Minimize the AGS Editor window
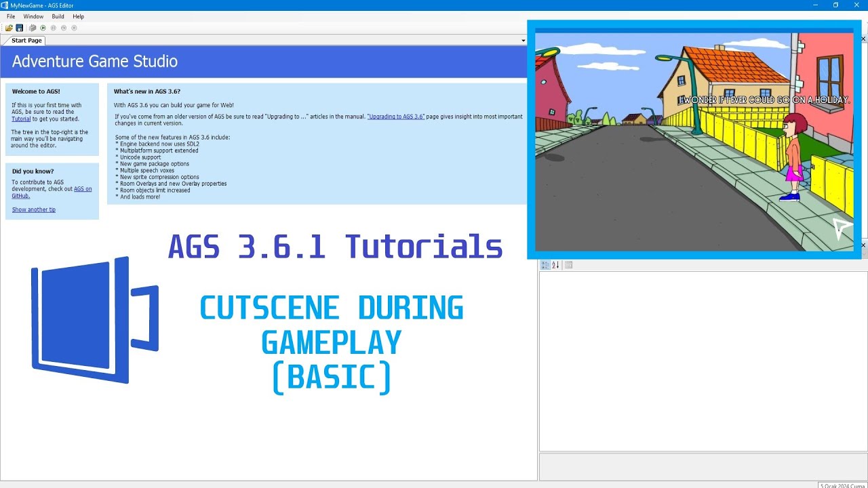Image resolution: width=868 pixels, height=488 pixels. 816,5
